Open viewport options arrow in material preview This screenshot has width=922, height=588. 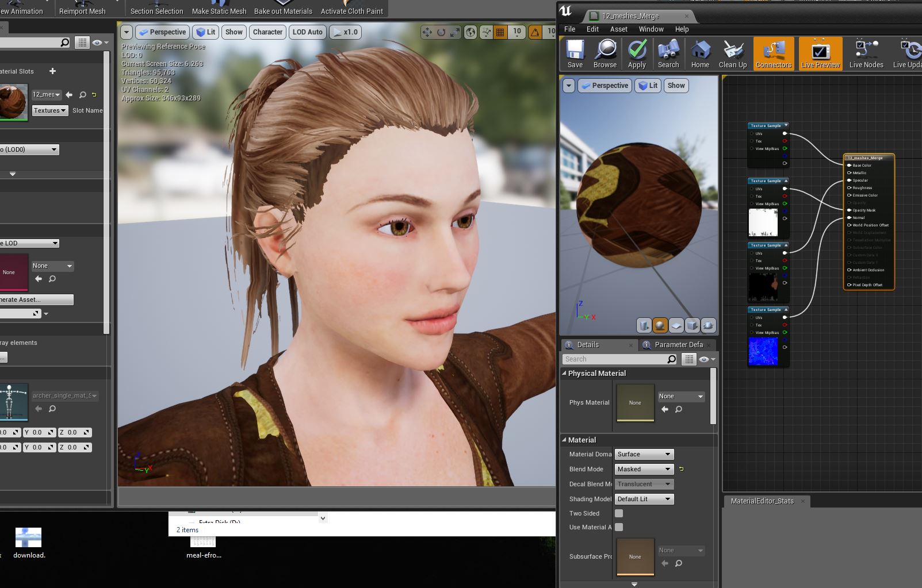coord(569,86)
